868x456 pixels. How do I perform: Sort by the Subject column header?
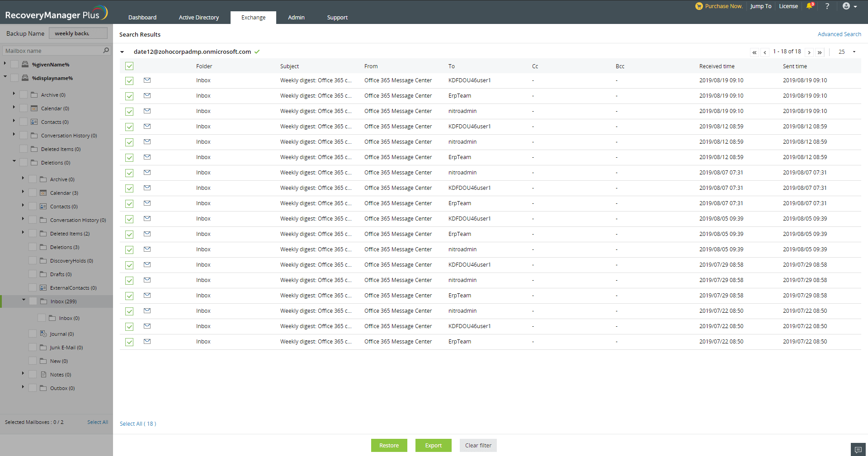tap(289, 66)
